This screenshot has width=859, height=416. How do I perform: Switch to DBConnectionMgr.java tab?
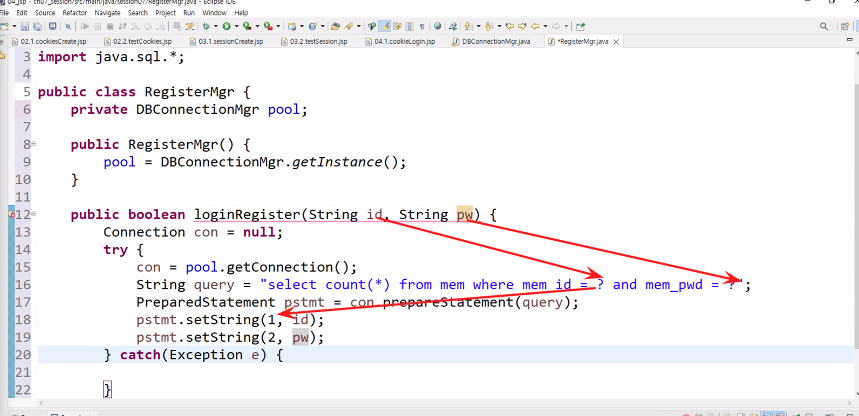point(491,42)
